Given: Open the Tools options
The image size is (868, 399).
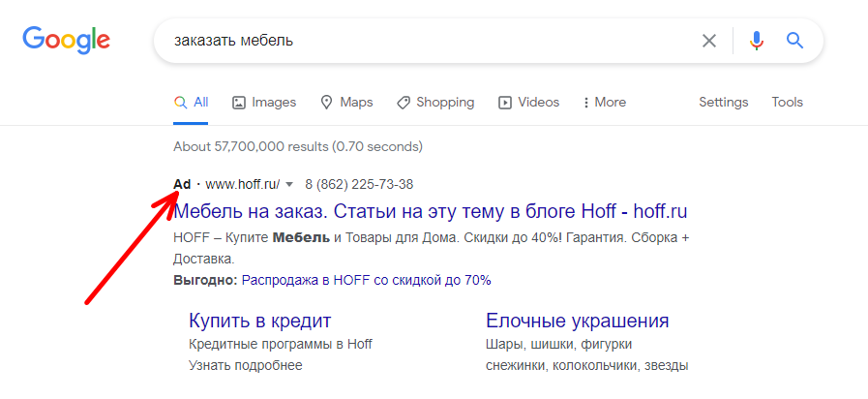Looking at the screenshot, I should (787, 103).
